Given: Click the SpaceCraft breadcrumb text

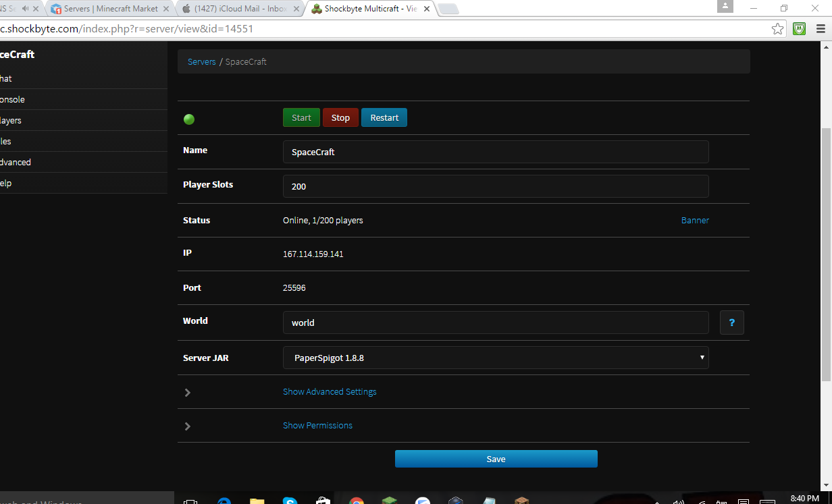Looking at the screenshot, I should click(x=246, y=61).
